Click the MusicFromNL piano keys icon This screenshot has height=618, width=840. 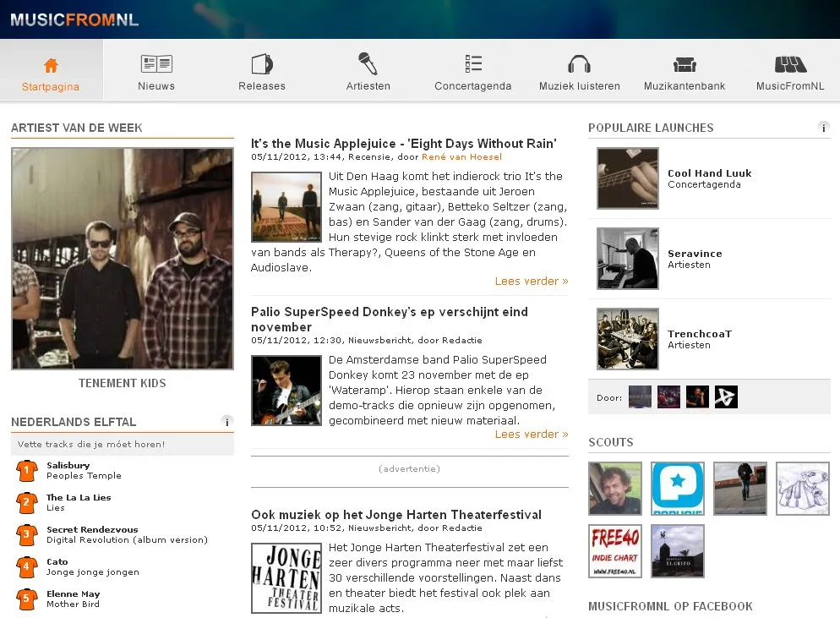pos(790,64)
